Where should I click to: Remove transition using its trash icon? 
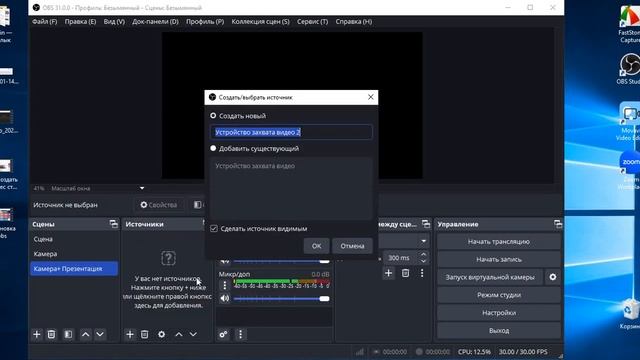(x=405, y=273)
